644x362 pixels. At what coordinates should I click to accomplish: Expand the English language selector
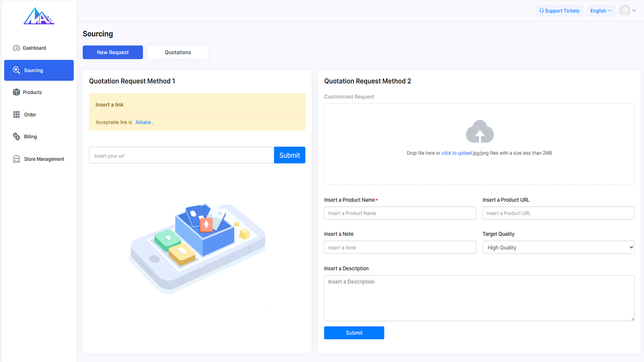601,11
